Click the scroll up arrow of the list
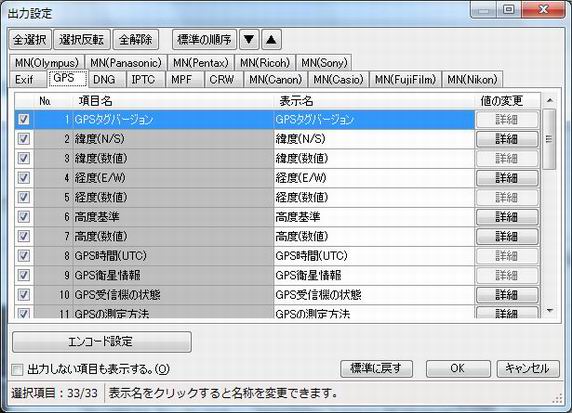The height and width of the screenshot is (413, 572). (x=550, y=101)
